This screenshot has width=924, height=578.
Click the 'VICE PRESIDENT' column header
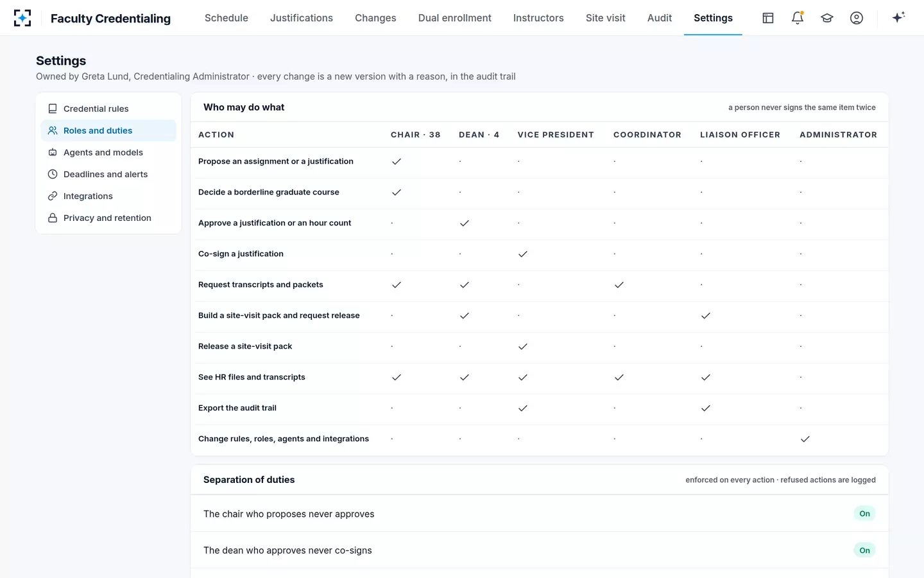tap(556, 135)
